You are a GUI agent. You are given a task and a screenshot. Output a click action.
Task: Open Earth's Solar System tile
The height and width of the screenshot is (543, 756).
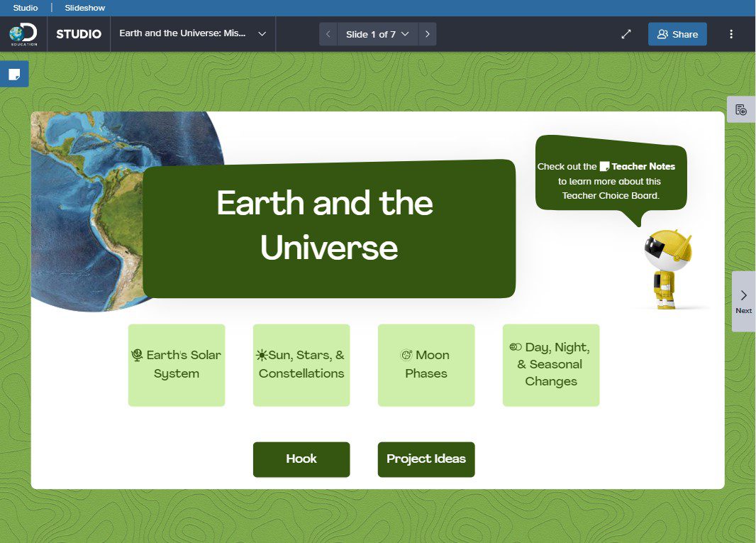[x=177, y=365]
